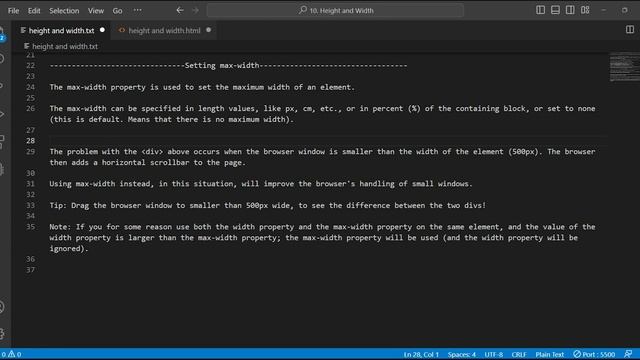
Task: Click line number 31 in the gutter
Action: click(x=31, y=184)
